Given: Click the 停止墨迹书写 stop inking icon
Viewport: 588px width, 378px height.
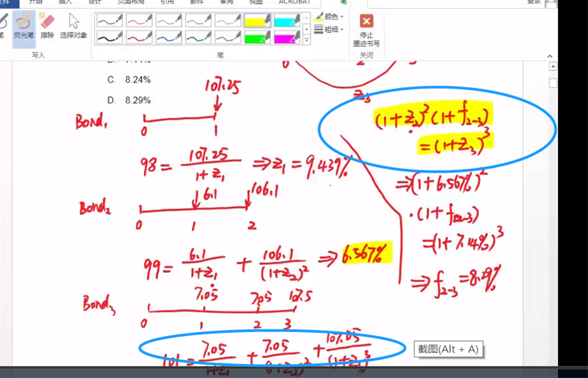Looking at the screenshot, I should [x=366, y=22].
